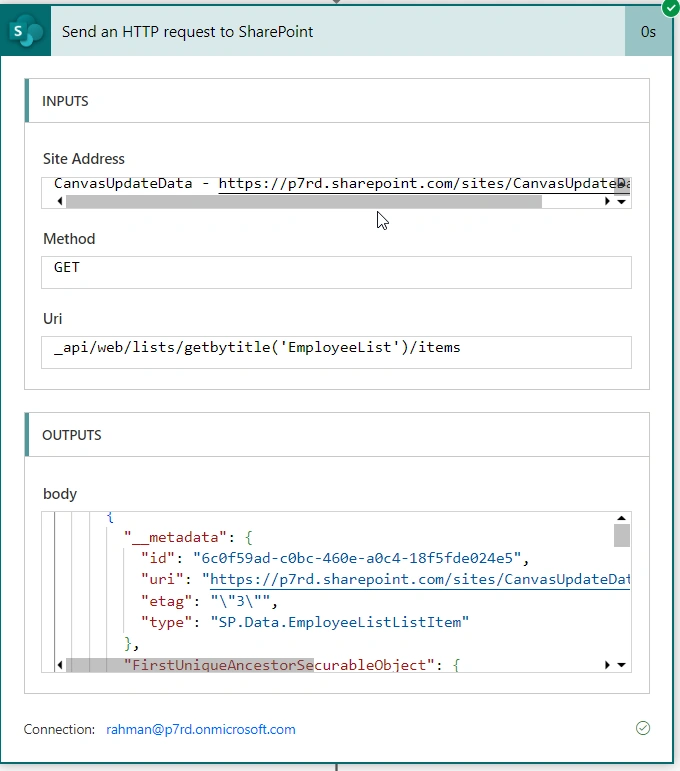Click the green success checkmark at the action corner
The image size is (680, 771).
click(x=671, y=8)
